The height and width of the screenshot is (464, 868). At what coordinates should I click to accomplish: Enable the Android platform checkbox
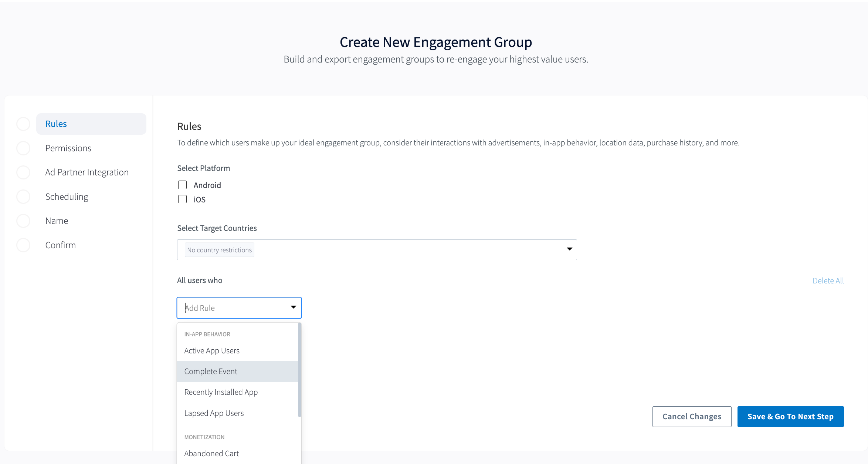tap(183, 185)
